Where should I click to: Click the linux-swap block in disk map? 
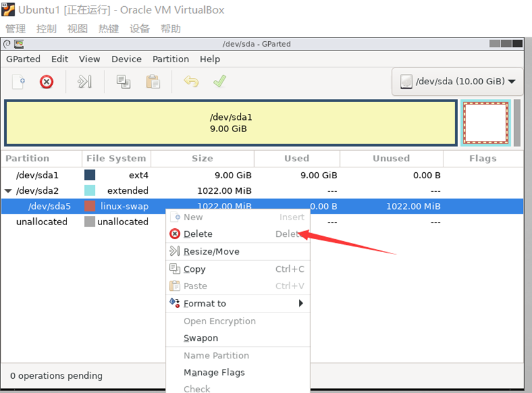[x=486, y=123]
